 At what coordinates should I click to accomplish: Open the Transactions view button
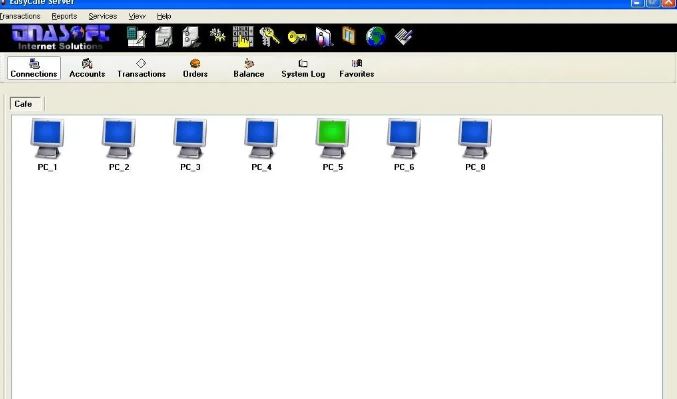tap(141, 68)
